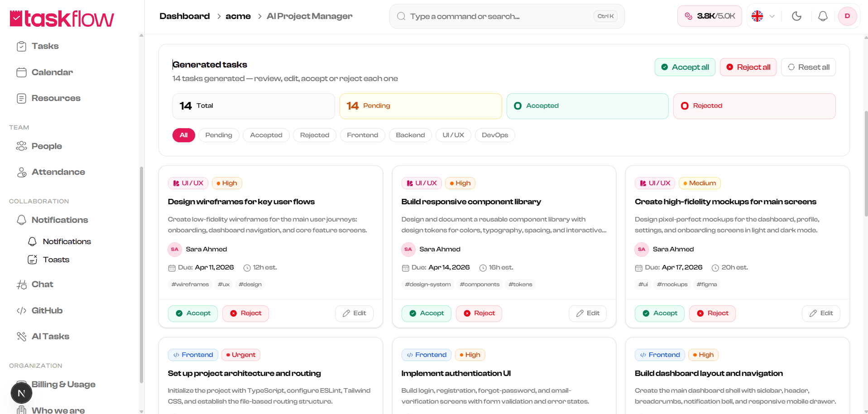Select the Accepted filter chip
Image resolution: width=868 pixels, height=414 pixels.
[x=266, y=135]
